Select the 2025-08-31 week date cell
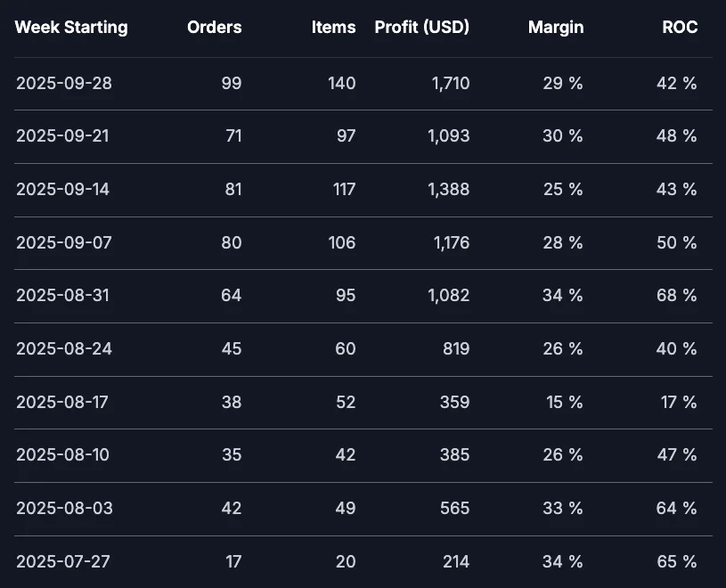Image resolution: width=726 pixels, height=588 pixels. 64,296
